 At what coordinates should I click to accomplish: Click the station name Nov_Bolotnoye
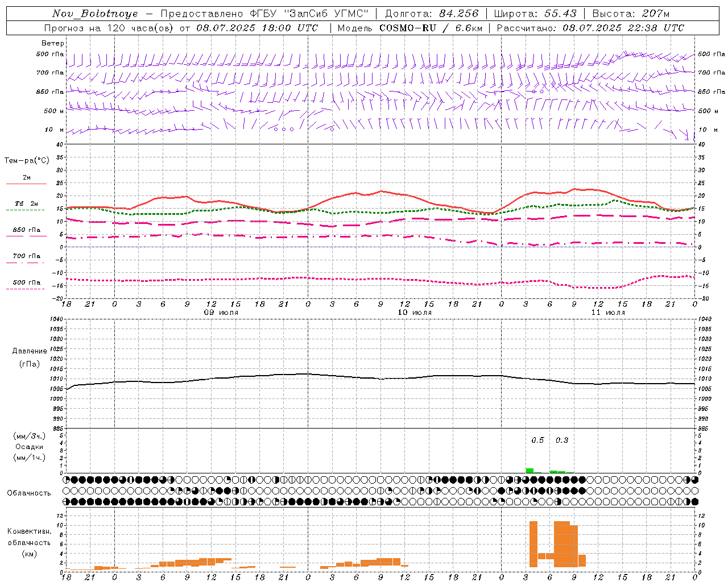tap(95, 14)
